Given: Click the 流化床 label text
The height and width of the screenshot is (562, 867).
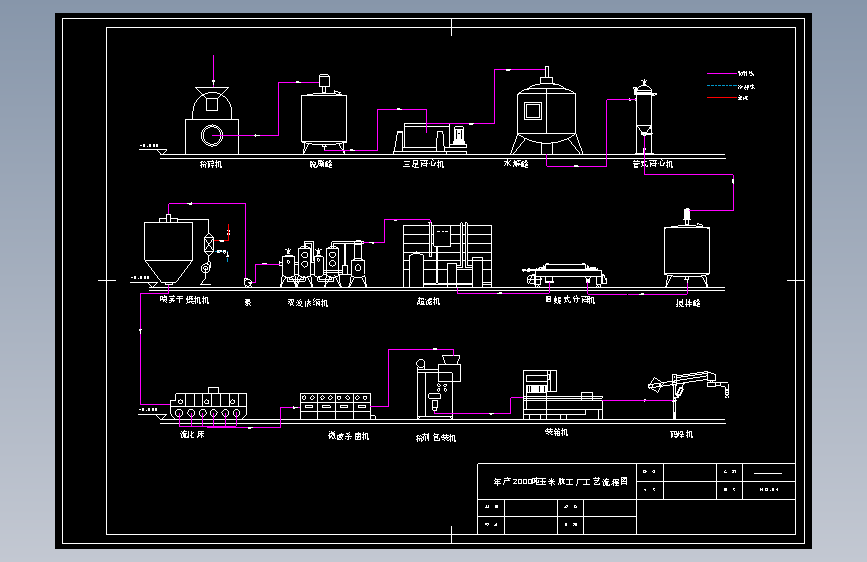Looking at the screenshot, I should click(192, 435).
